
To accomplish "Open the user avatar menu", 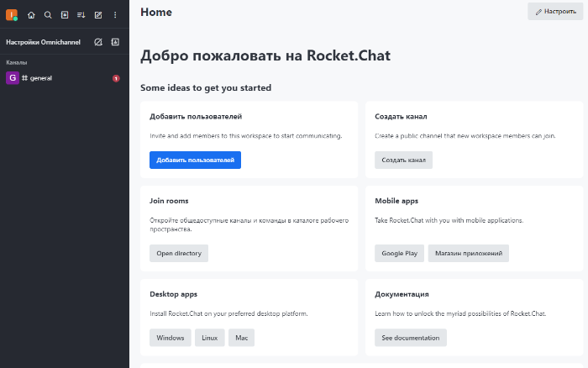I will [12, 15].
